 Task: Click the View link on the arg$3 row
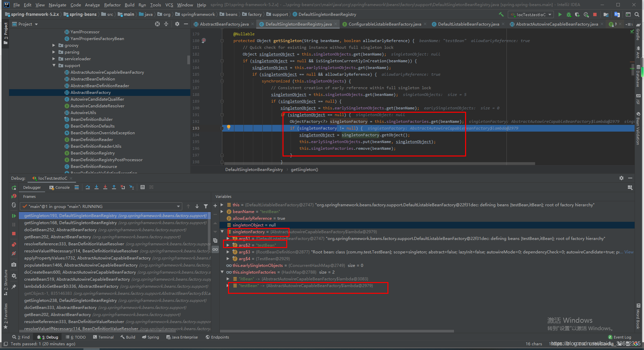(x=629, y=252)
